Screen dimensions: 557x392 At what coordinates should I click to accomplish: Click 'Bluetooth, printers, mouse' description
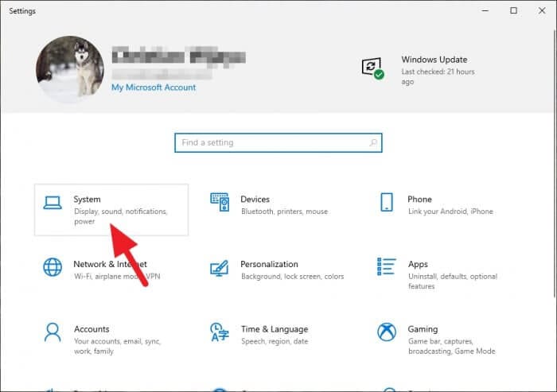click(x=285, y=212)
